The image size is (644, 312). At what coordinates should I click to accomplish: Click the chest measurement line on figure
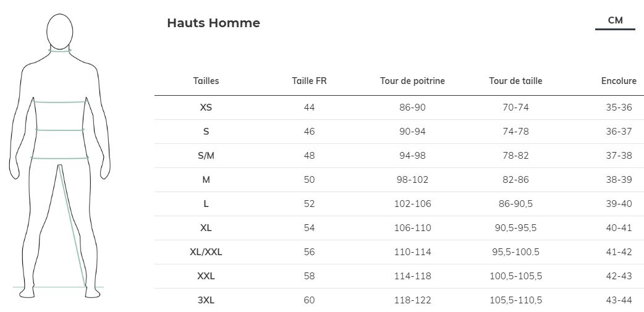(60, 101)
